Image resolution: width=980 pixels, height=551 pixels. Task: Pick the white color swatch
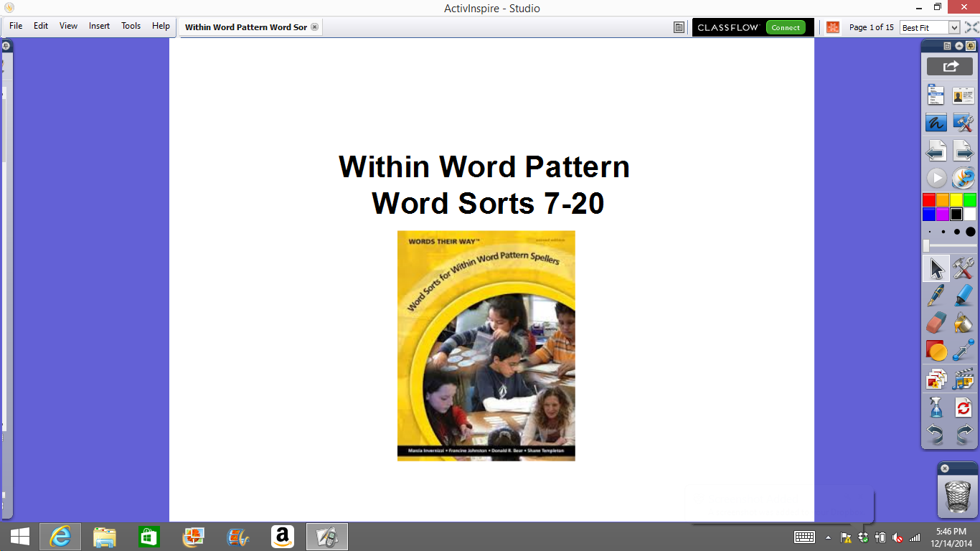point(970,215)
